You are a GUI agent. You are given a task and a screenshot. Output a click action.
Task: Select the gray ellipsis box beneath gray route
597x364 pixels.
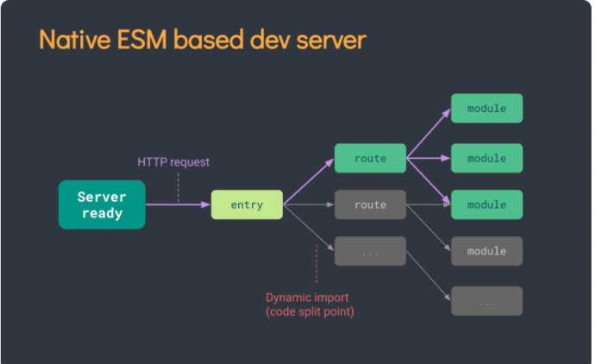370,251
